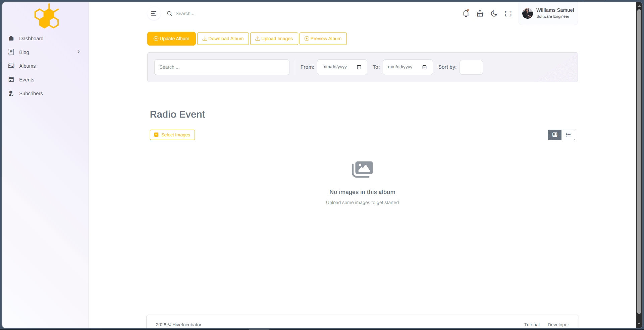Click the Download Album button

tap(223, 39)
